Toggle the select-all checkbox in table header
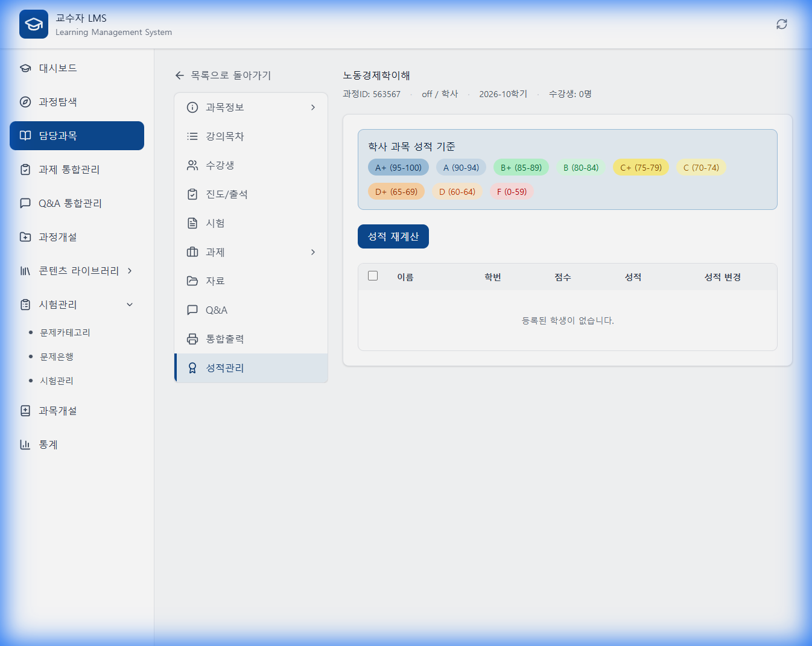Viewport: 812px width, 646px height. pyautogui.click(x=373, y=276)
